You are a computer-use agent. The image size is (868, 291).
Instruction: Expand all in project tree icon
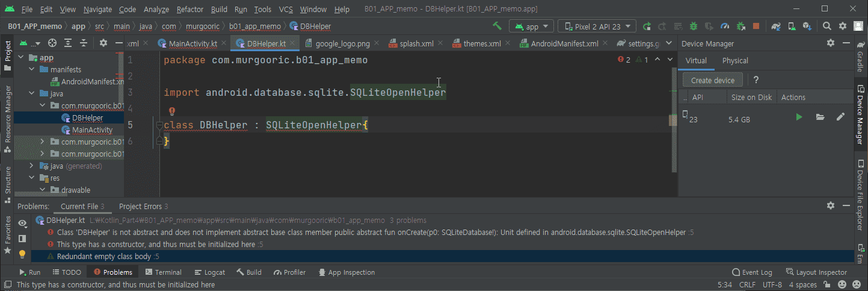tap(68, 43)
